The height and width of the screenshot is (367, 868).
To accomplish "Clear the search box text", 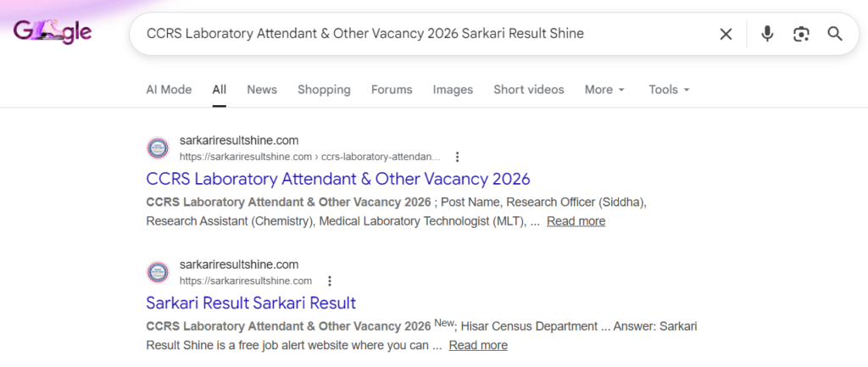I will [x=726, y=34].
